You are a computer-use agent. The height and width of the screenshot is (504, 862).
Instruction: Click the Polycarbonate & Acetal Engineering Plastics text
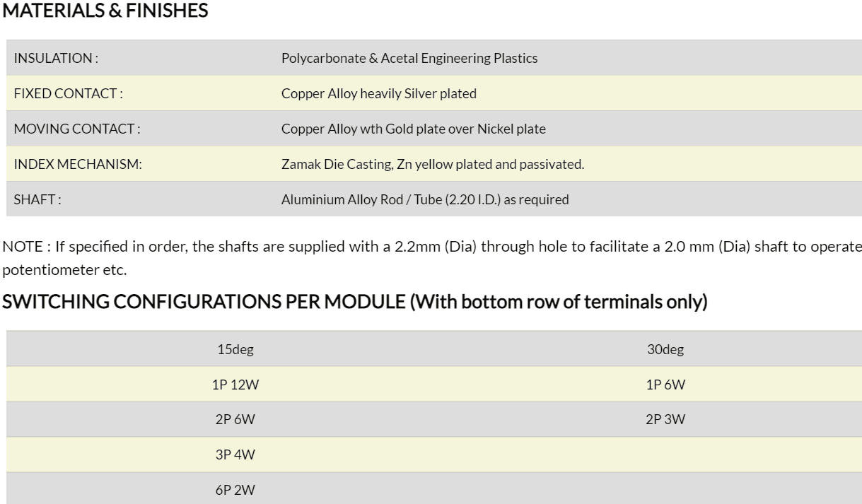point(409,58)
